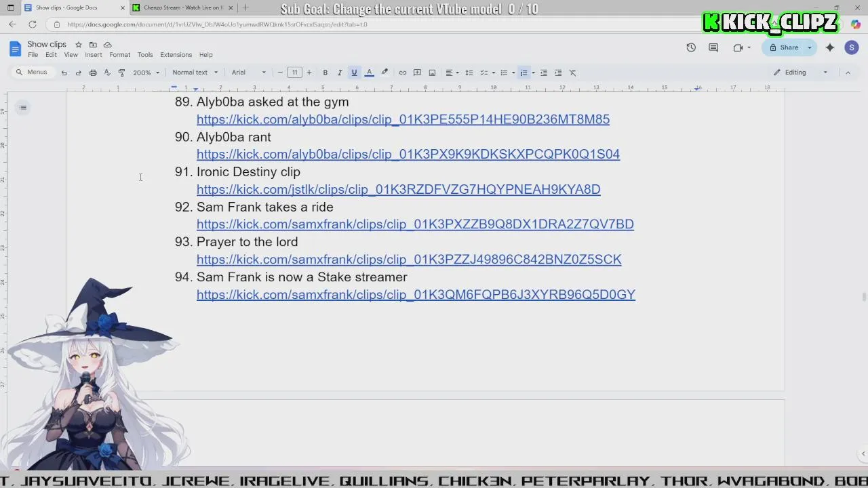
Task: Add a comment from the toolbar
Action: tap(417, 73)
